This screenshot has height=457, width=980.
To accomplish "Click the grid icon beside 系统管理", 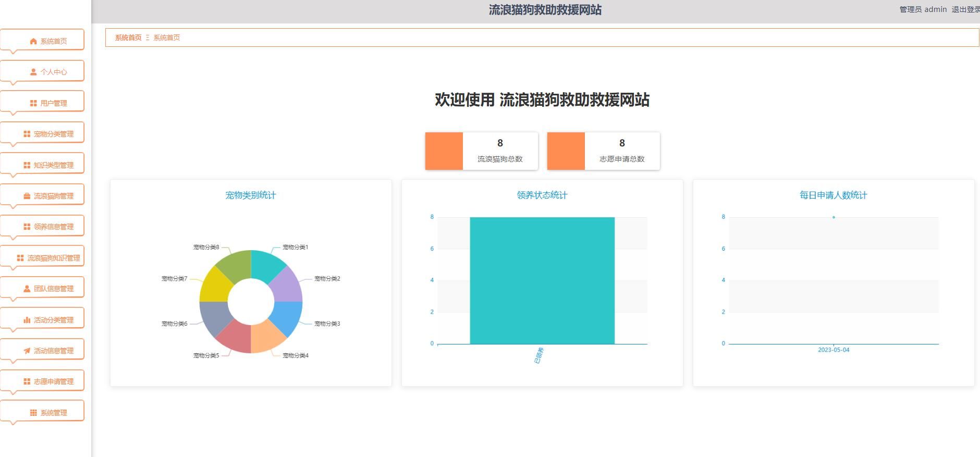I will (33, 413).
